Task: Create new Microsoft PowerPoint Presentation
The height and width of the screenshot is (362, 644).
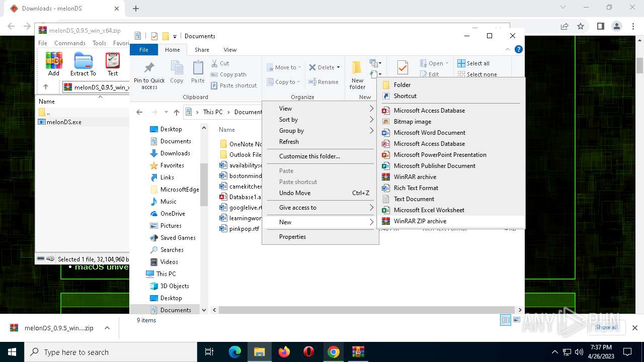Action: pos(451,155)
